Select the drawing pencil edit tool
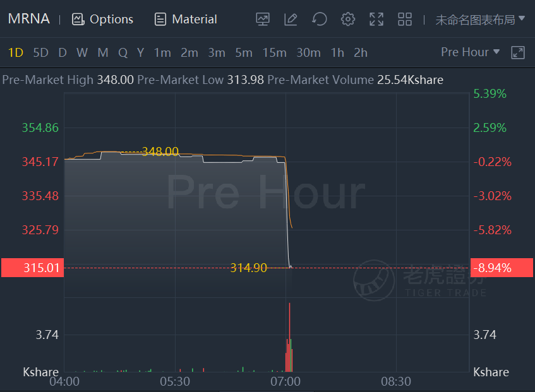 [x=291, y=19]
